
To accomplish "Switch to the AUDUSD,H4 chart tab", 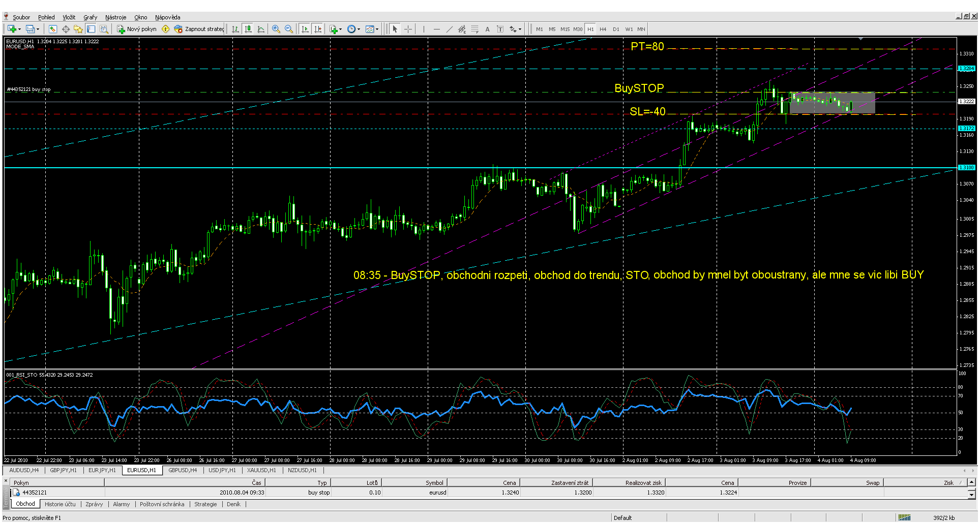I will [24, 470].
